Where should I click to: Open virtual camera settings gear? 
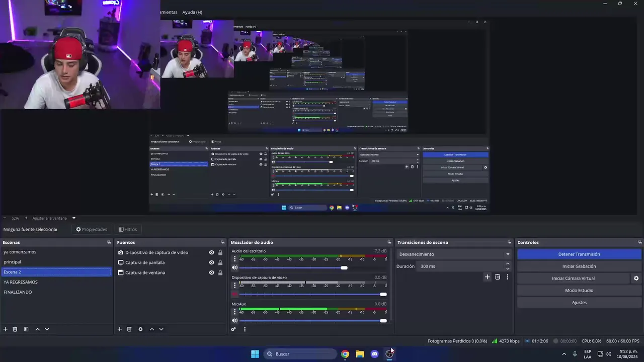click(x=636, y=279)
